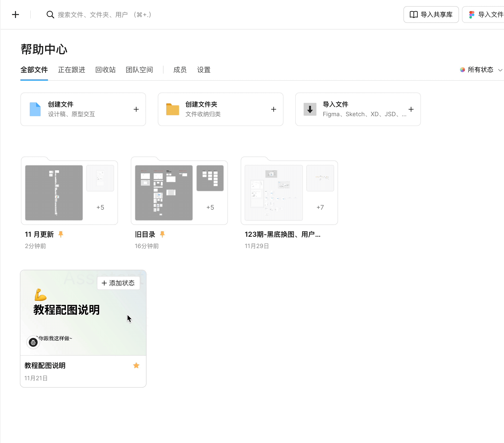Screen dimensions: 504x443
Task: Click the 导入共享库 button
Action: [431, 15]
